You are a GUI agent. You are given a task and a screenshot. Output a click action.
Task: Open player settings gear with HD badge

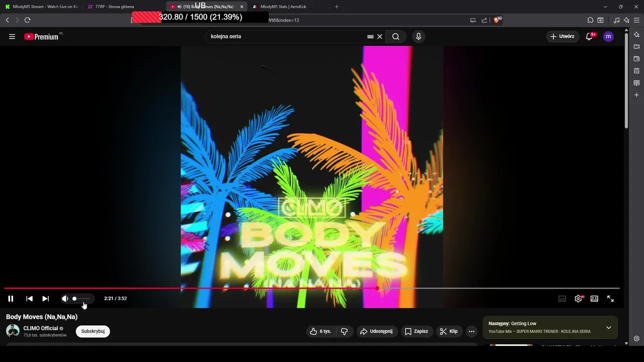[x=579, y=299]
